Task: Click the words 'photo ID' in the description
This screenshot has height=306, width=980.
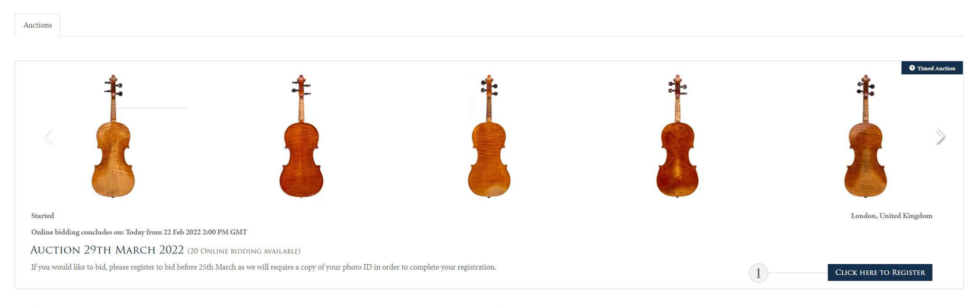Action: coord(357,267)
